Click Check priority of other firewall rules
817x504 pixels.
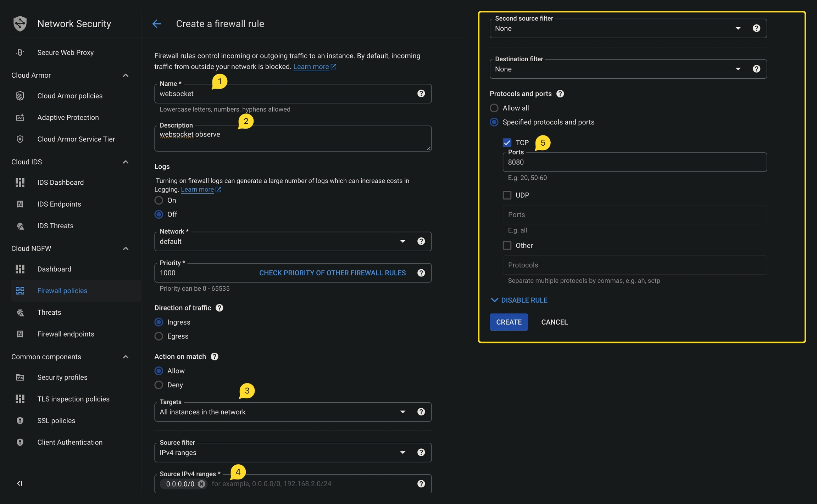coord(332,273)
